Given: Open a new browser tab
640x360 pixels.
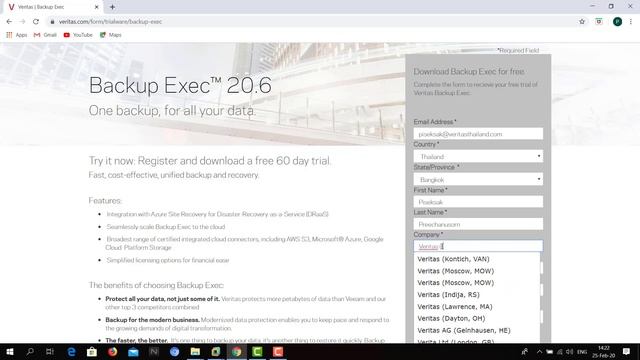Looking at the screenshot, I should click(x=112, y=7).
